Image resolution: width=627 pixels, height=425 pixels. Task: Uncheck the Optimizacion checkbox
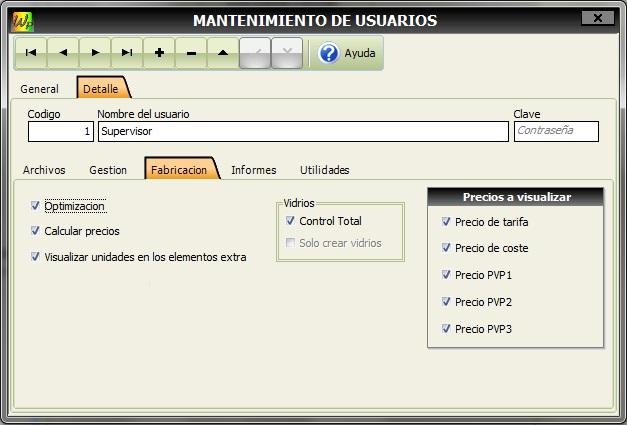(36, 206)
